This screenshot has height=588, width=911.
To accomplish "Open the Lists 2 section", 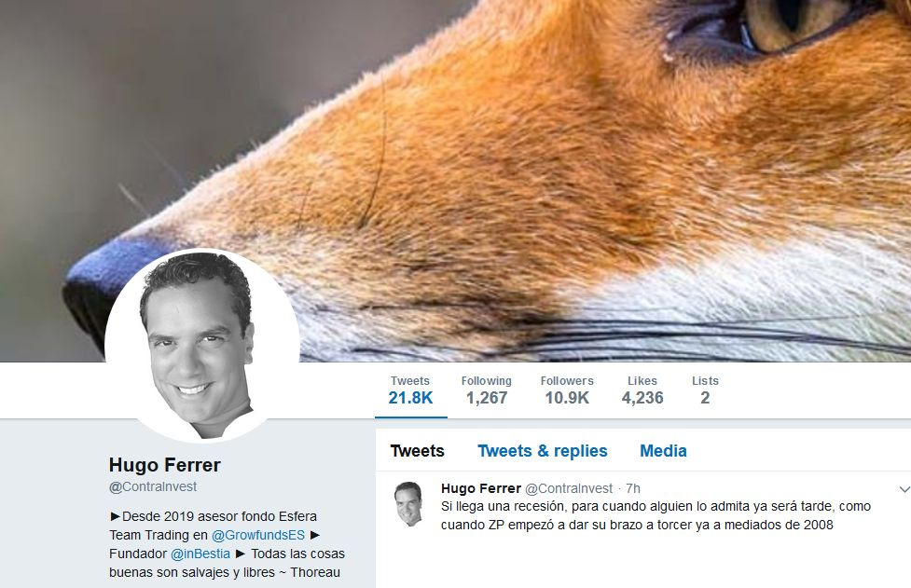I will pos(705,390).
